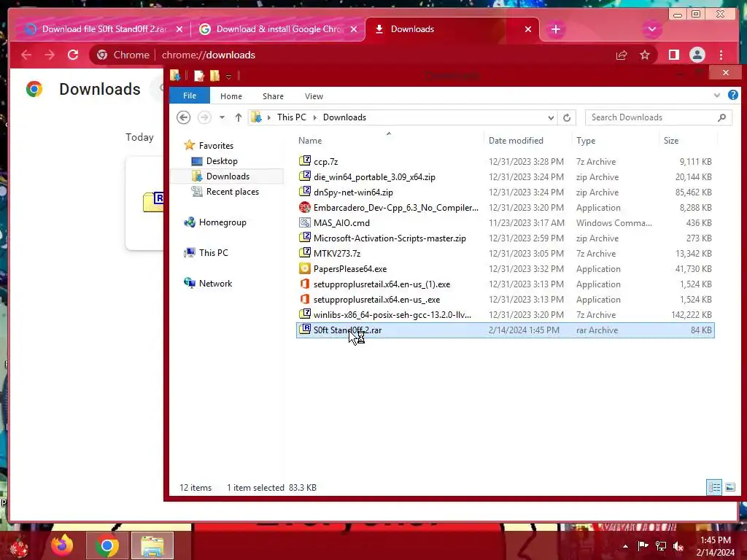Screen dimensions: 747x560
Task: Select the Embarcadero_Dev-Cpp installer file
Action: (505, 208)
